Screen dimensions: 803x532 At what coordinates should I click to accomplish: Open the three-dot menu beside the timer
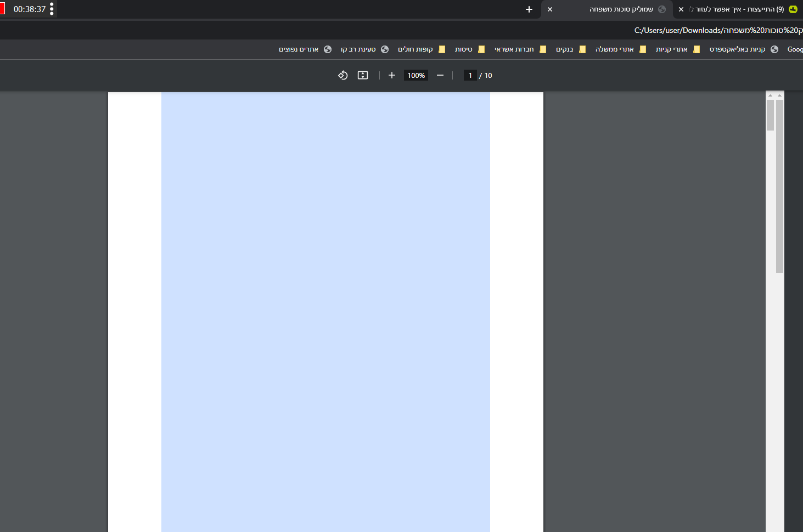point(52,9)
